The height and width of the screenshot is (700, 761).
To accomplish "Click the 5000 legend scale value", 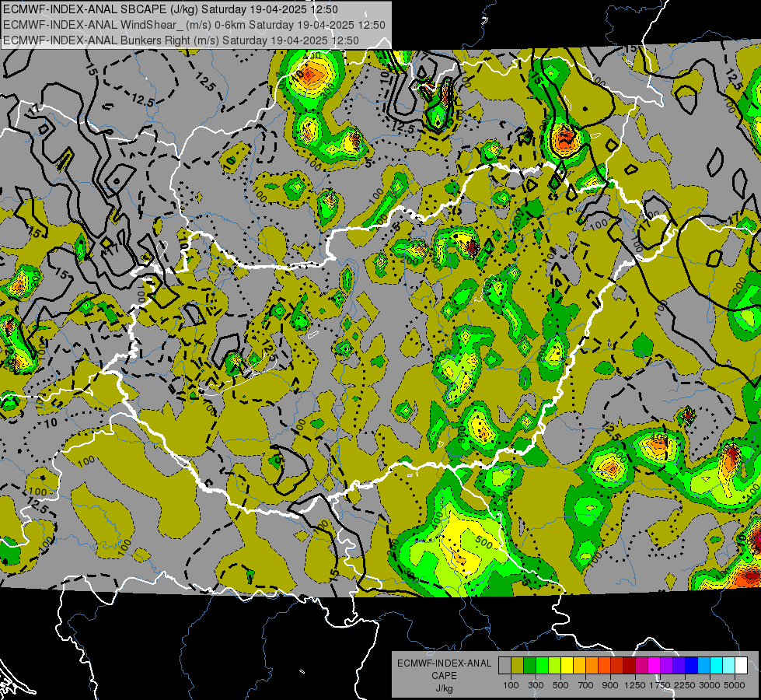I will click(735, 685).
